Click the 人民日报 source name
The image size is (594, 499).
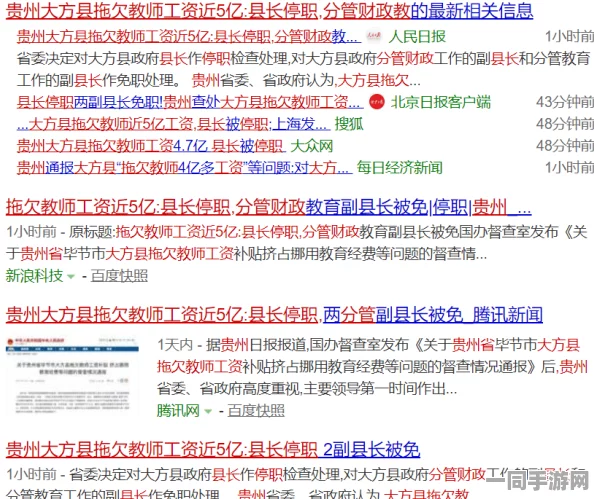click(x=417, y=37)
